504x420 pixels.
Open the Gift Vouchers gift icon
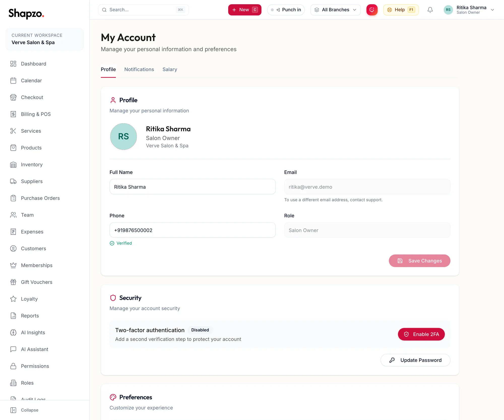click(x=13, y=282)
